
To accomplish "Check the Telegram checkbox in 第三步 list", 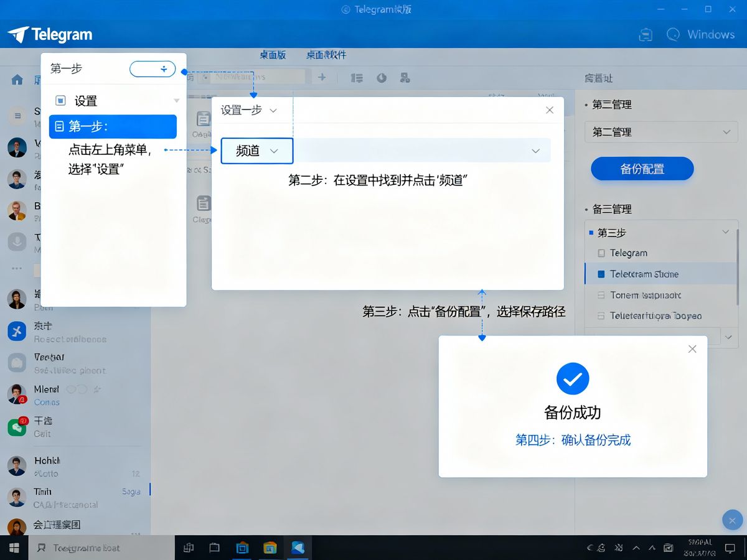I will [x=601, y=253].
